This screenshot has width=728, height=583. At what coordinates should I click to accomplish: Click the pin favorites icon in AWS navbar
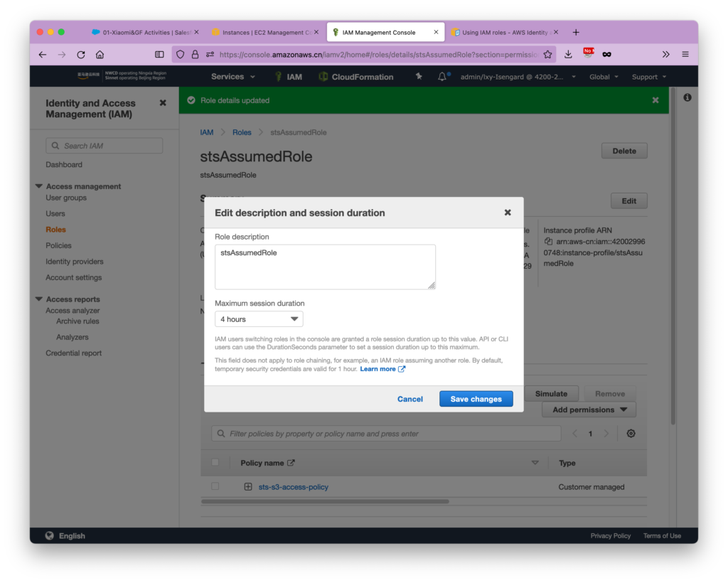(x=419, y=77)
